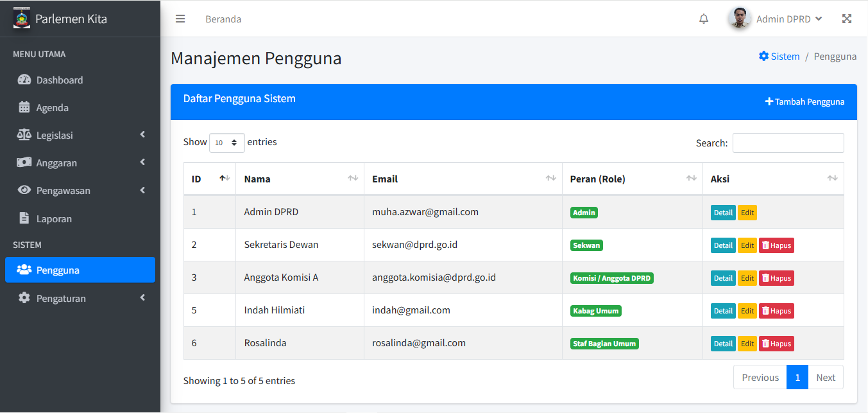Click the Admin DPRD avatar photo

pyautogui.click(x=739, y=19)
